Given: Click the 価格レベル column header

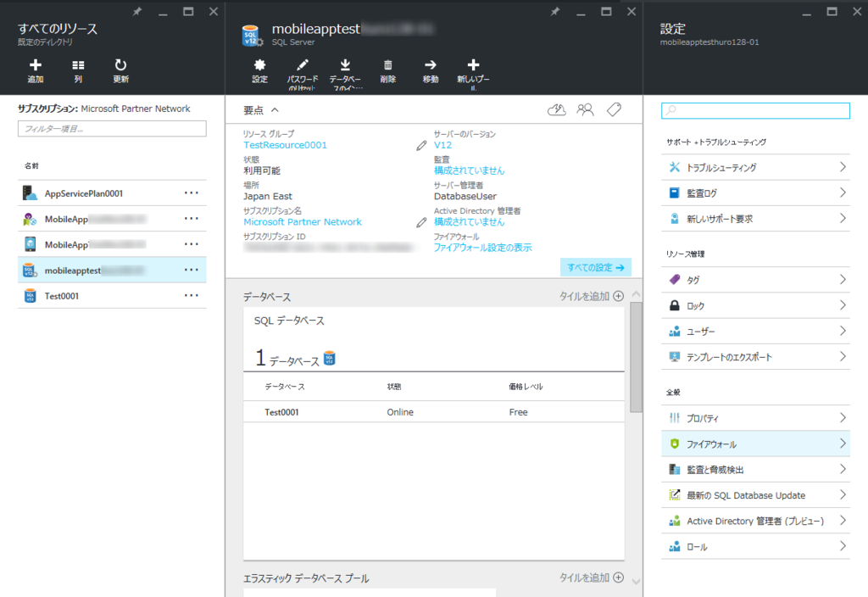Looking at the screenshot, I should tap(526, 387).
